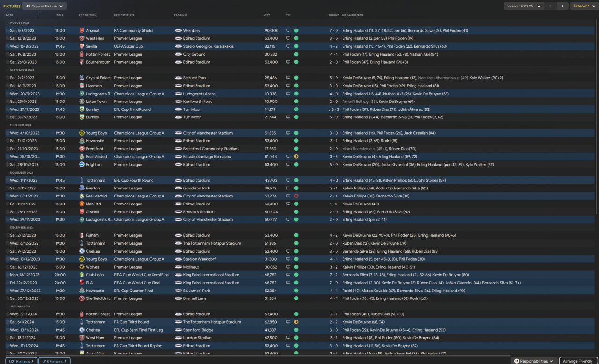The image size is (599, 364).
Task: Click the Club León badge
Action: click(82, 275)
